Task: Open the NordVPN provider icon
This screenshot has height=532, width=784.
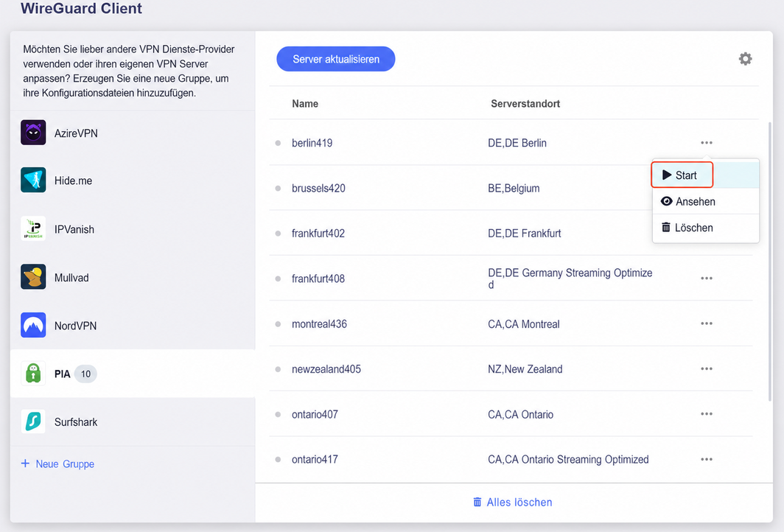Action: 33,325
